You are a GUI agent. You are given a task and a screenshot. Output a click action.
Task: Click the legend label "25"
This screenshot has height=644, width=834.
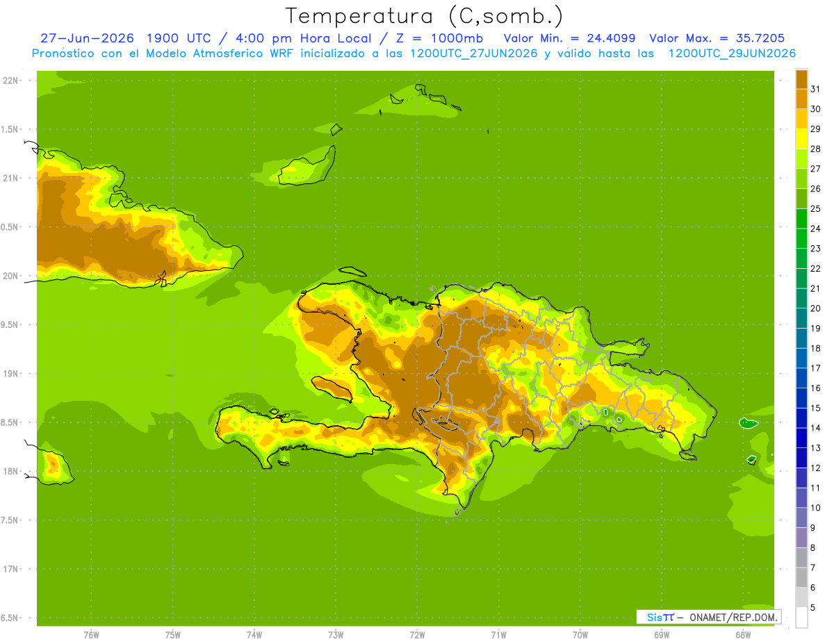coord(815,208)
